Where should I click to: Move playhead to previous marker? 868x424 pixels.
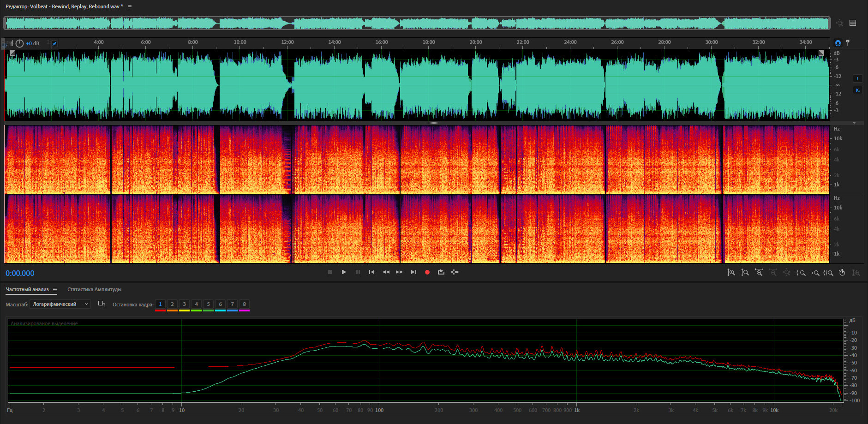tap(371, 272)
